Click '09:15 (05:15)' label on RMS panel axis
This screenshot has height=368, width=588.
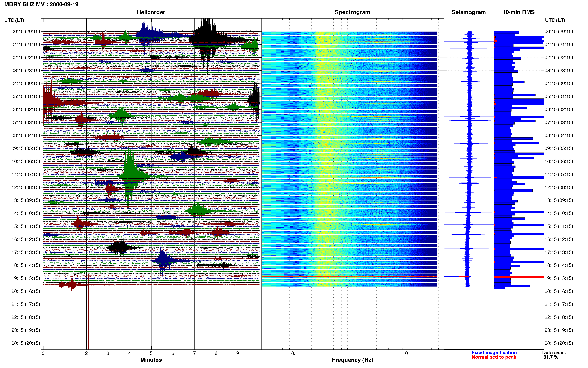[x=559, y=148]
